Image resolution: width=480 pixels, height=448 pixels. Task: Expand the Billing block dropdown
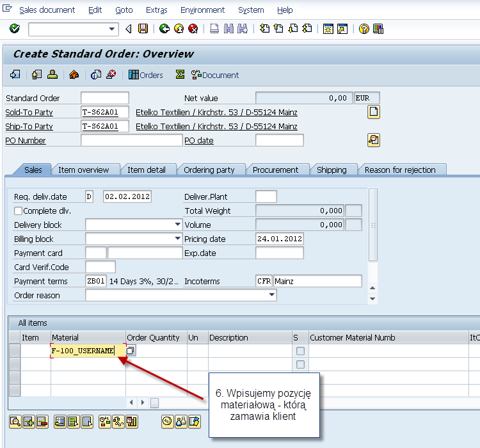[x=177, y=238]
